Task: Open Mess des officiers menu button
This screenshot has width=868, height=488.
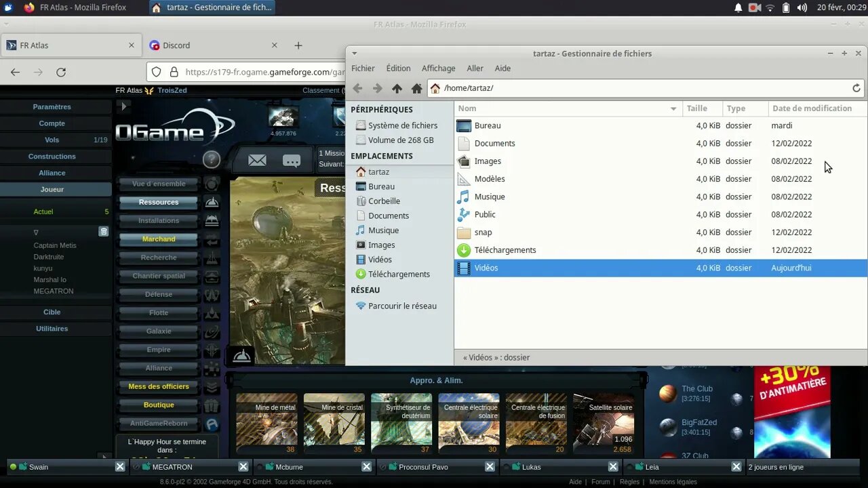Action: (x=159, y=386)
